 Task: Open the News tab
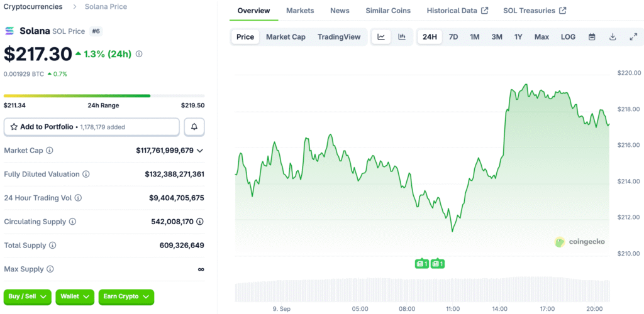coord(340,11)
